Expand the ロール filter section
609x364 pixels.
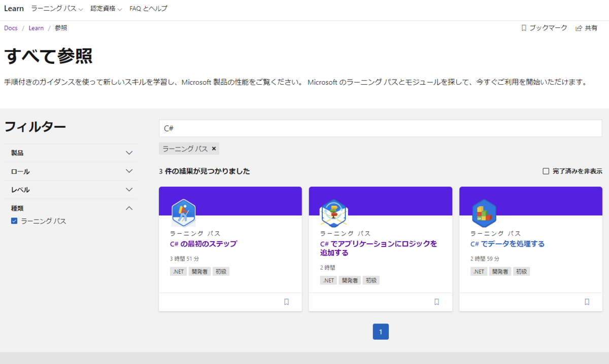click(71, 171)
